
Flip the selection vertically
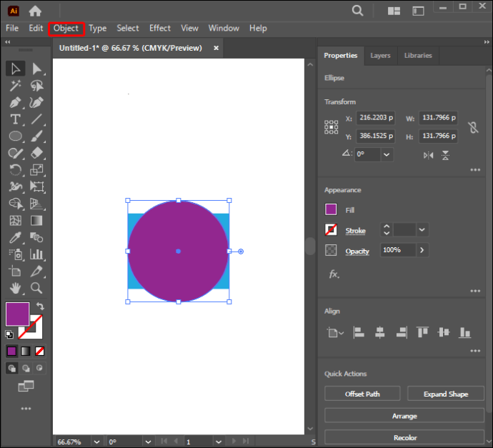coord(445,155)
